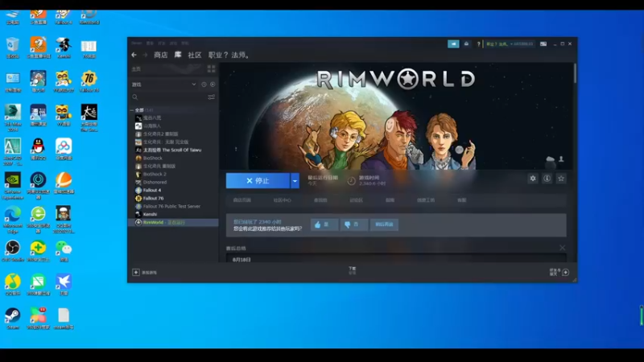The height and width of the screenshot is (362, 644).
Task: Open the white text file desktop icon
Action: coord(64,319)
